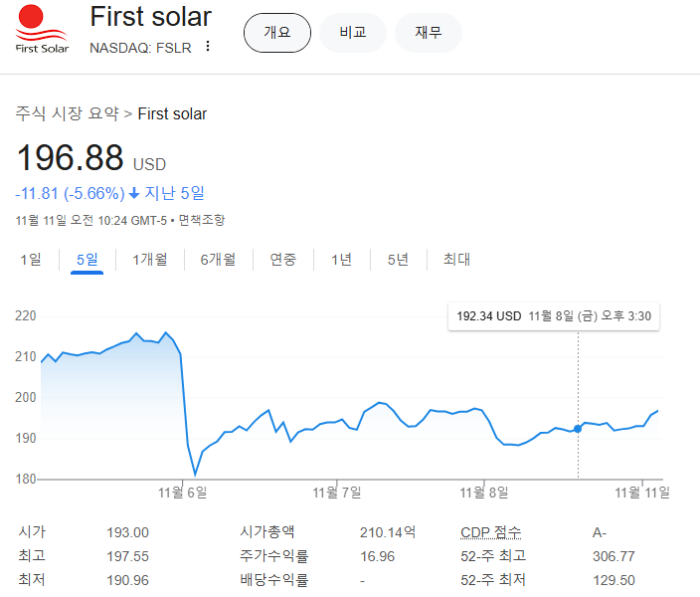Click the blue data point on chart
Viewport: 700px width, 597px height.
tap(578, 429)
